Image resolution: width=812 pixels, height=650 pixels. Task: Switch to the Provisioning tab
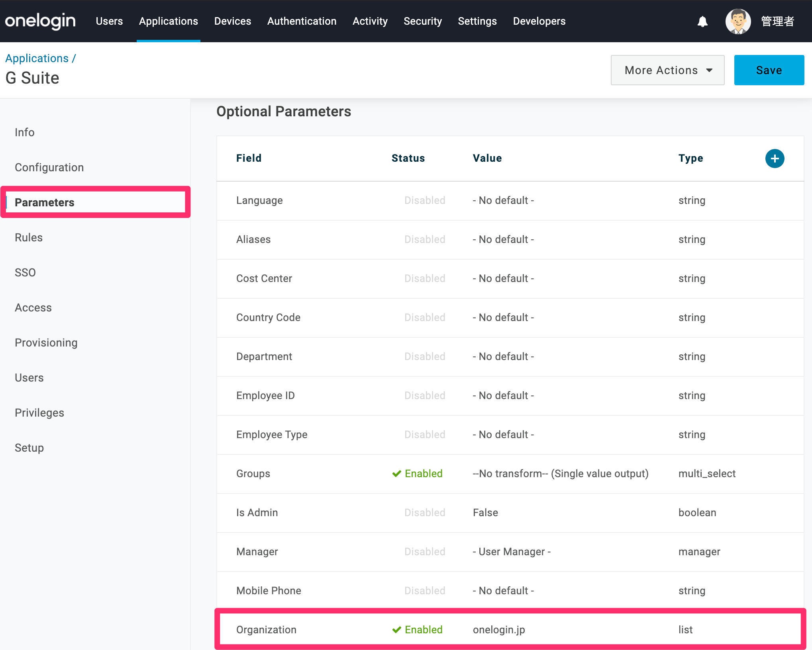(46, 343)
